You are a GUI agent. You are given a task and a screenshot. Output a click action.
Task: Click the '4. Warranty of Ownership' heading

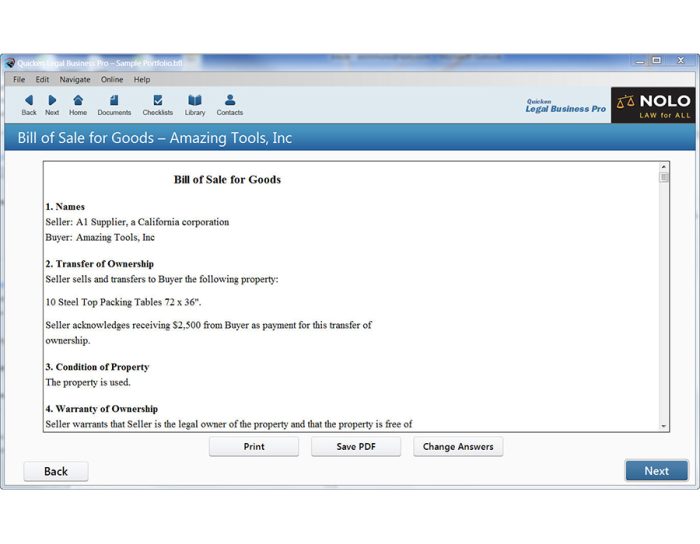tap(101, 409)
